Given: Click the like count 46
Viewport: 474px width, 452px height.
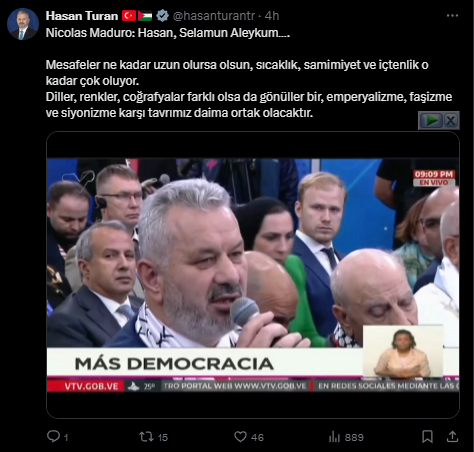Looking at the screenshot, I should [257, 437].
